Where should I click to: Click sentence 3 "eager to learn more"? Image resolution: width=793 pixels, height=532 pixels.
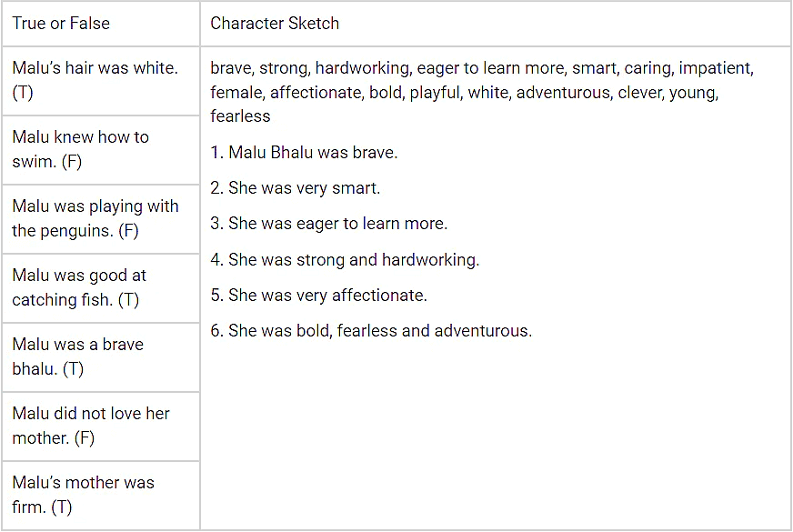click(x=329, y=224)
